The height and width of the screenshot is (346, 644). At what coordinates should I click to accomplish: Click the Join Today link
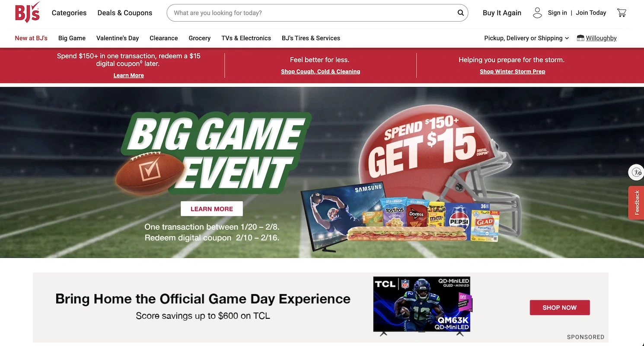pos(591,13)
